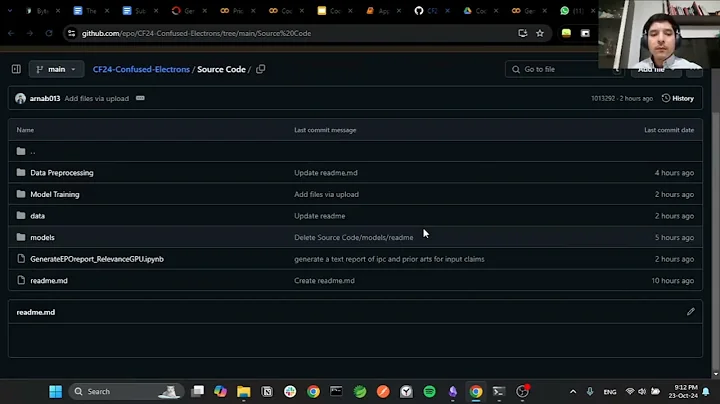The height and width of the screenshot is (404, 720).
Task: Close the GitHub CF2 tab
Action: [447, 11]
